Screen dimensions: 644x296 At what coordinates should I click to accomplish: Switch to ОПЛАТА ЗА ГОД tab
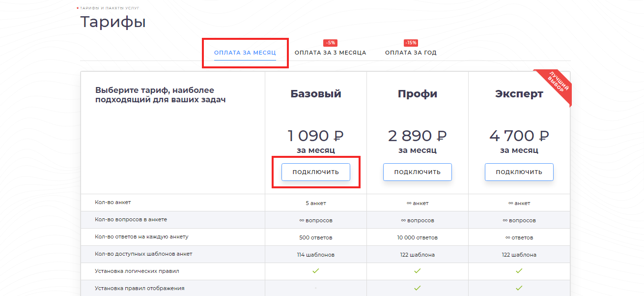coord(411,53)
